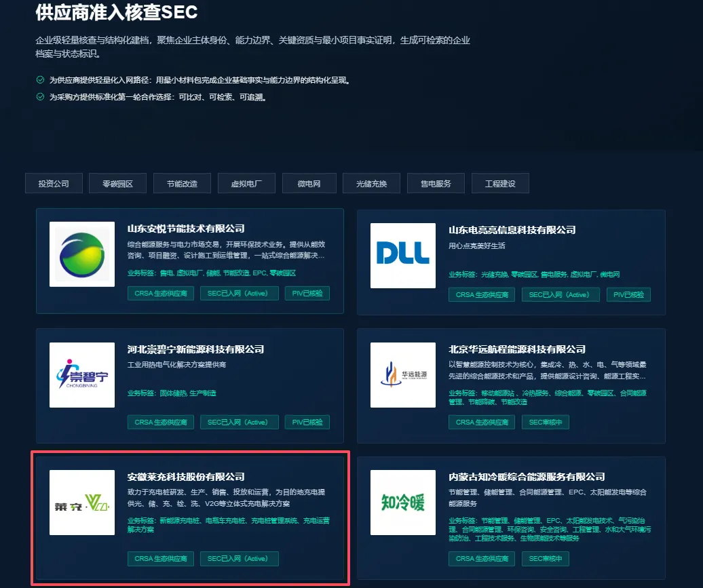
Task: Click 安徽莱充科技 description text
Action: pyautogui.click(x=227, y=498)
